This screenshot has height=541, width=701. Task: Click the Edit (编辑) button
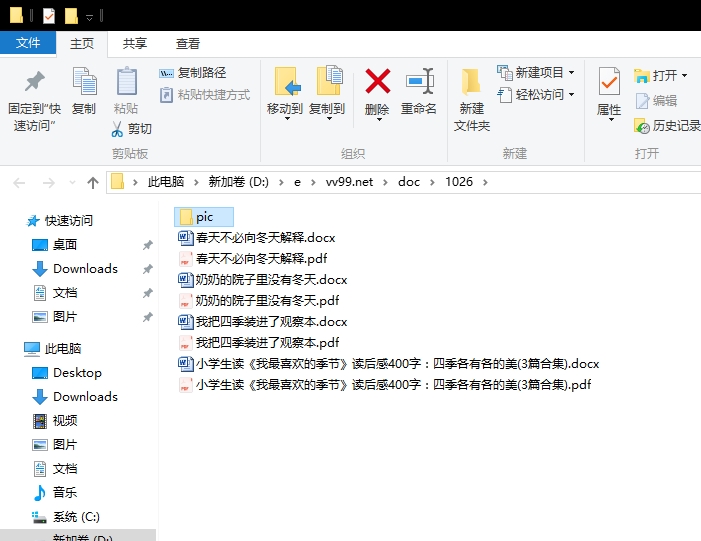coord(656,101)
